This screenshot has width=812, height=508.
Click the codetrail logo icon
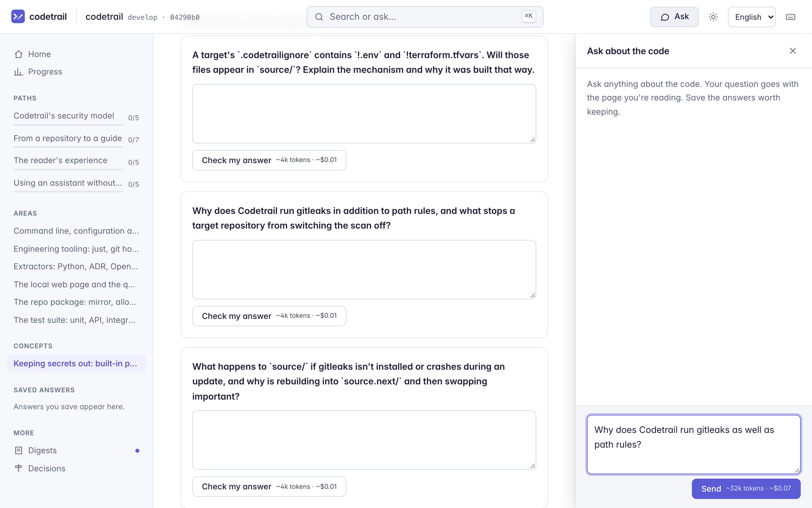(18, 16)
